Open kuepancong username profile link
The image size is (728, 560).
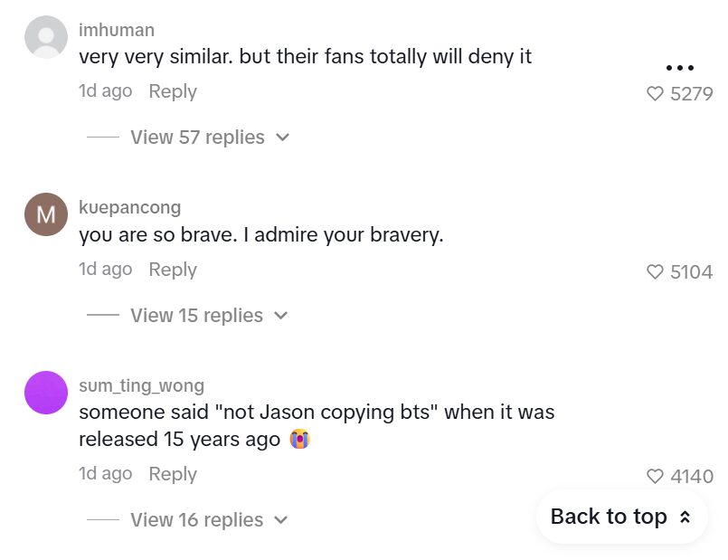pos(129,208)
